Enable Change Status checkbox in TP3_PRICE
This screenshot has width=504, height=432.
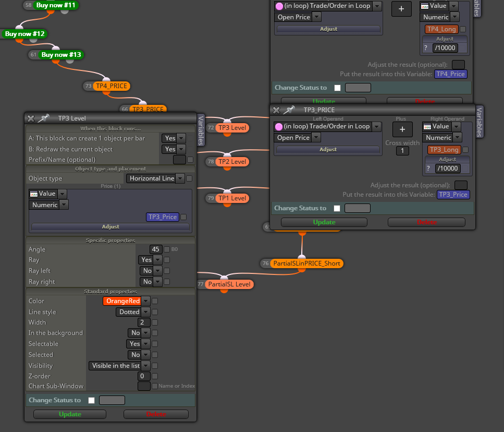click(337, 209)
